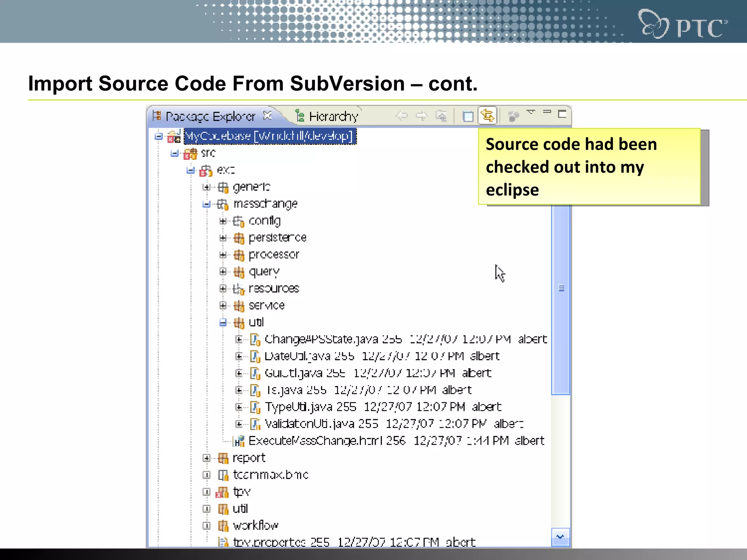Select the ExecuteMassChange.html file
This screenshot has height=560, width=747.
[x=396, y=441]
